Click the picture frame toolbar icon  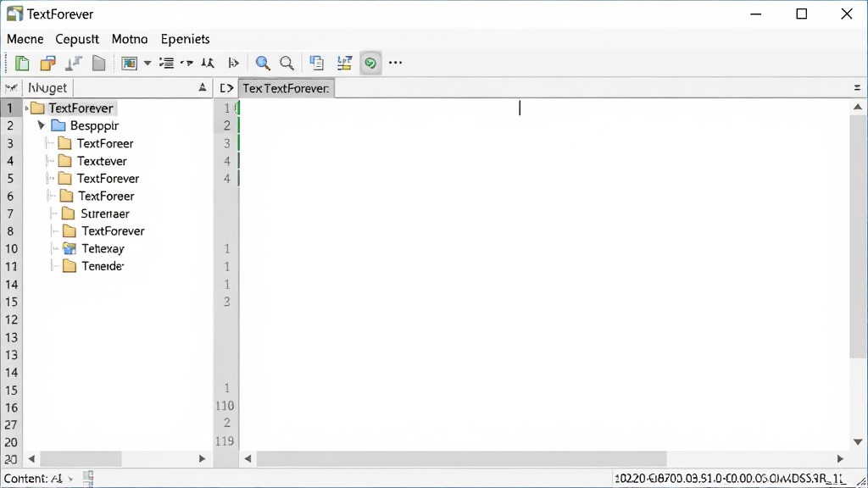[129, 63]
